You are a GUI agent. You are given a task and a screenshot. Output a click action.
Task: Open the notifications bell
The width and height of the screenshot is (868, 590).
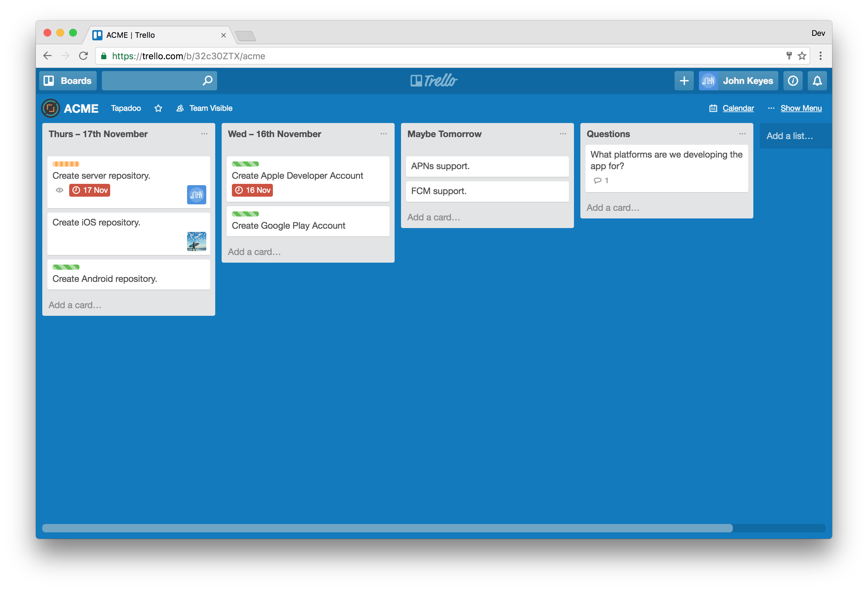point(817,81)
